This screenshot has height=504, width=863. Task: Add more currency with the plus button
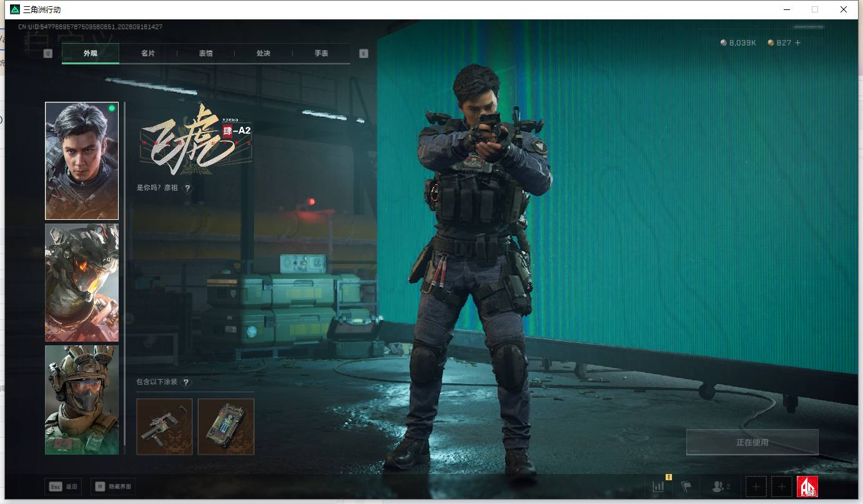(x=797, y=43)
